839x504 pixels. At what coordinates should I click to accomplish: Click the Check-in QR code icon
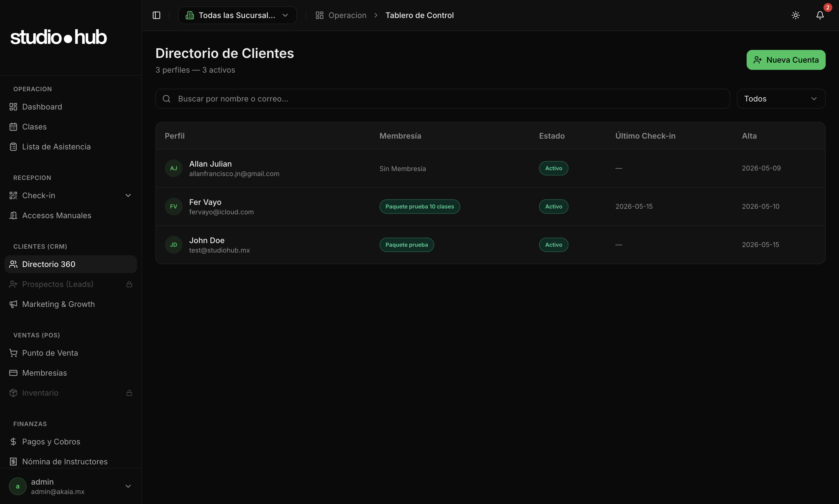[x=13, y=195]
